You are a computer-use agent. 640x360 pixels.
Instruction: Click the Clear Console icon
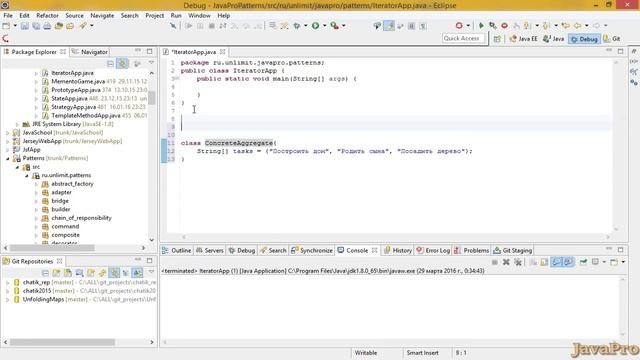click(x=533, y=262)
